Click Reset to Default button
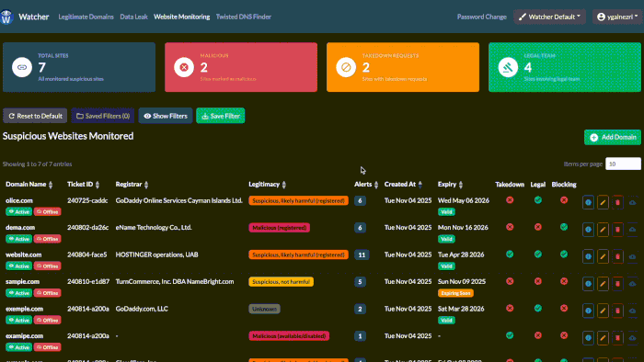Viewport: 644px width, 362px height. [35, 116]
